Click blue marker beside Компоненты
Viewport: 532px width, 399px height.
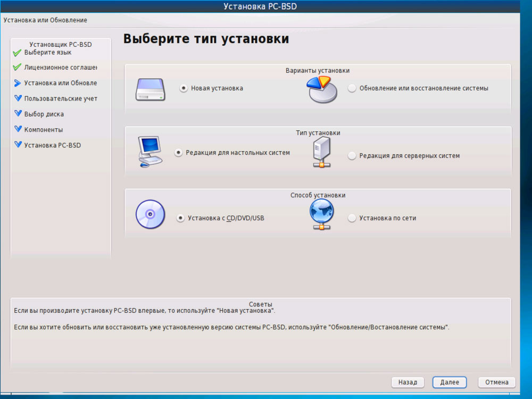(x=18, y=129)
